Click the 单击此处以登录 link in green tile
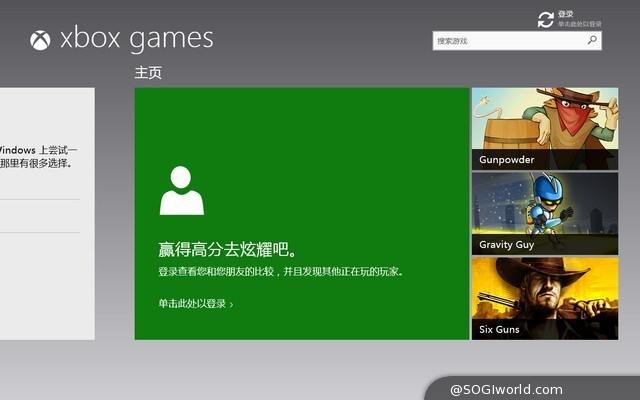Image resolution: width=640 pixels, height=400 pixels. 192,304
